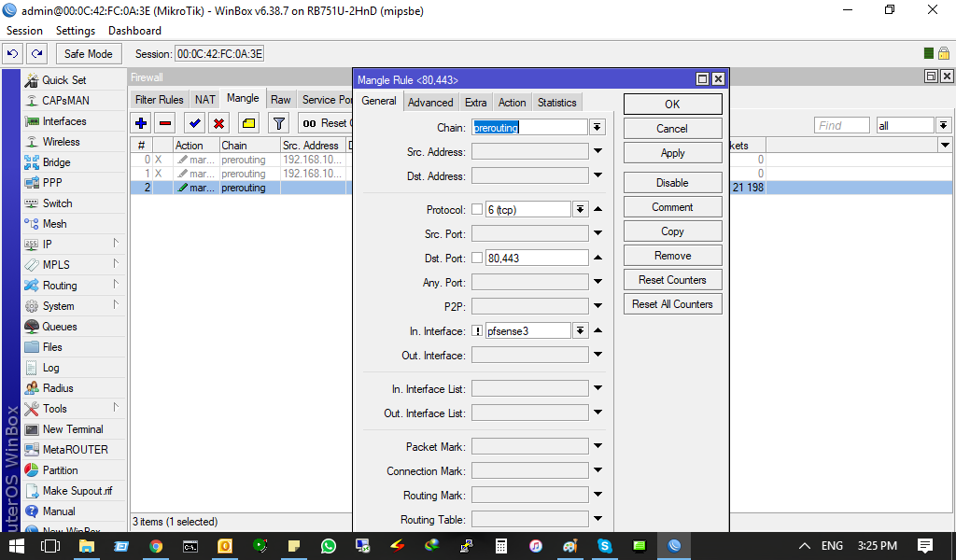The image size is (956, 560).
Task: Open Log in sidebar
Action: tap(73, 368)
